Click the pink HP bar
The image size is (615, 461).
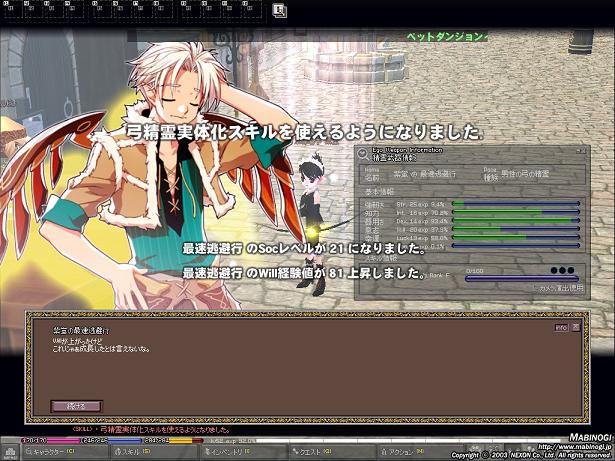[x=50, y=441]
